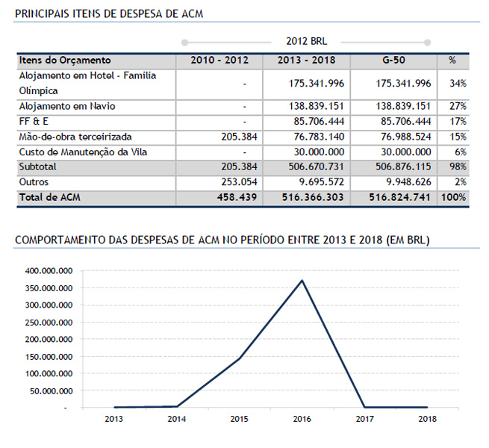Click the 2014 x-axis label

[176, 419]
